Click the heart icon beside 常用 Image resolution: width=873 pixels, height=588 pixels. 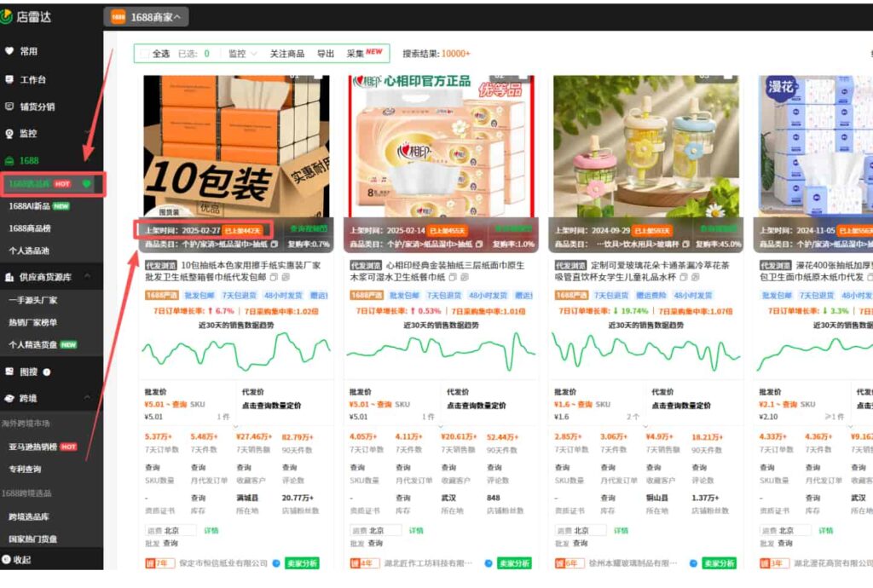(9, 51)
